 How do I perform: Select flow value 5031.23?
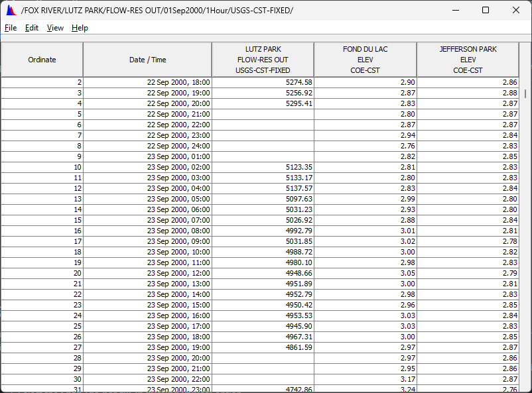[263, 209]
